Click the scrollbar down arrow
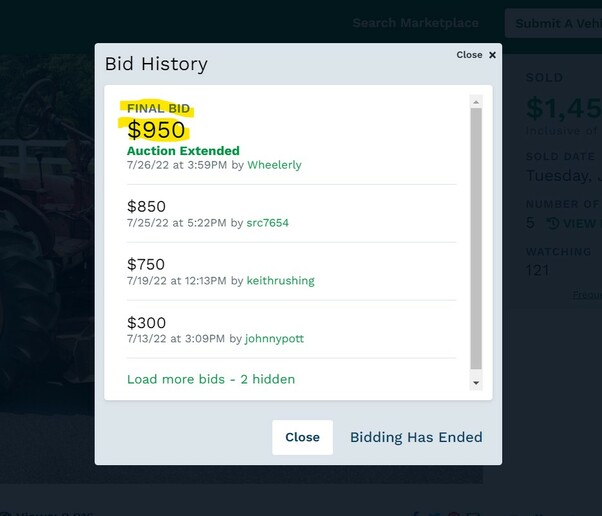602x516 pixels. 476,383
